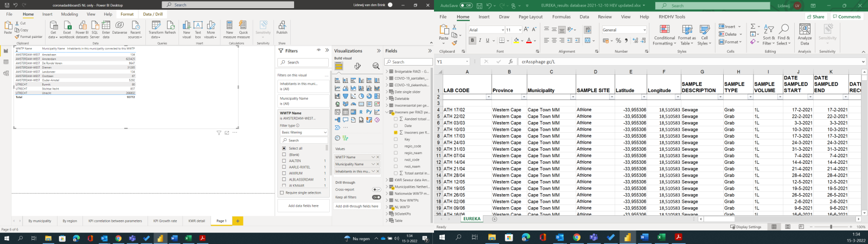Open Excel from Windows taskbar, Power BI side
Image resolution: width=868 pixels, height=244 pixels.
(x=189, y=238)
